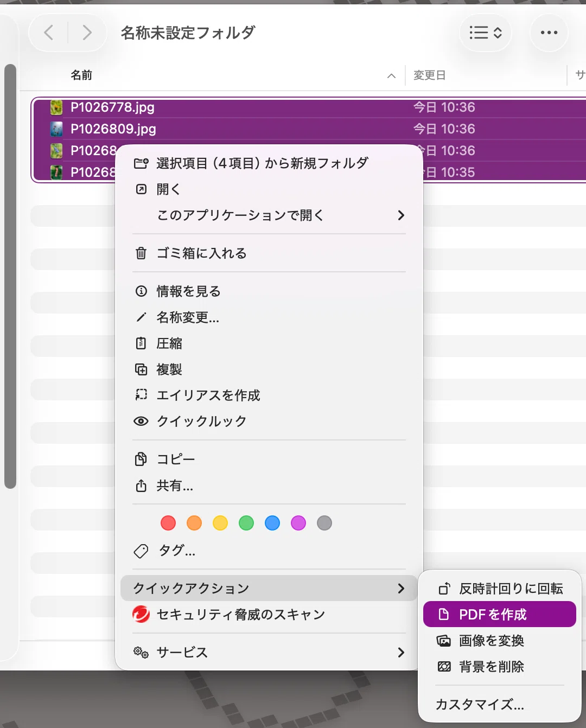The width and height of the screenshot is (586, 728).
Task: Click the 今日 10:36 date for P1026809.jpg
Action: point(444,129)
